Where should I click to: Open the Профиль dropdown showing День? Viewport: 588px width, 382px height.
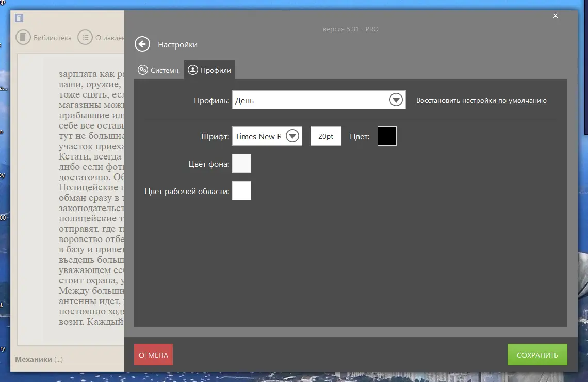point(319,100)
